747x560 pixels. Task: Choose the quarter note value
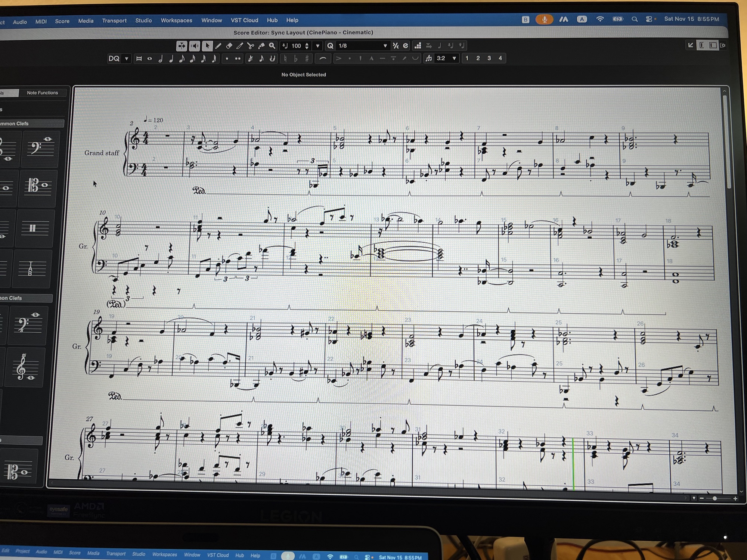point(171,59)
